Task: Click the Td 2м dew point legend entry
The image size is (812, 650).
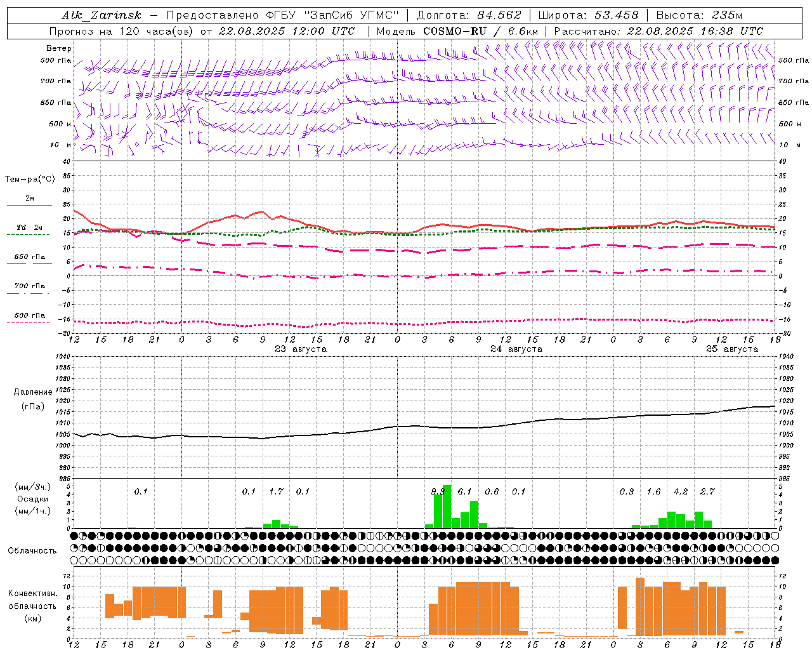Action: click(30, 227)
